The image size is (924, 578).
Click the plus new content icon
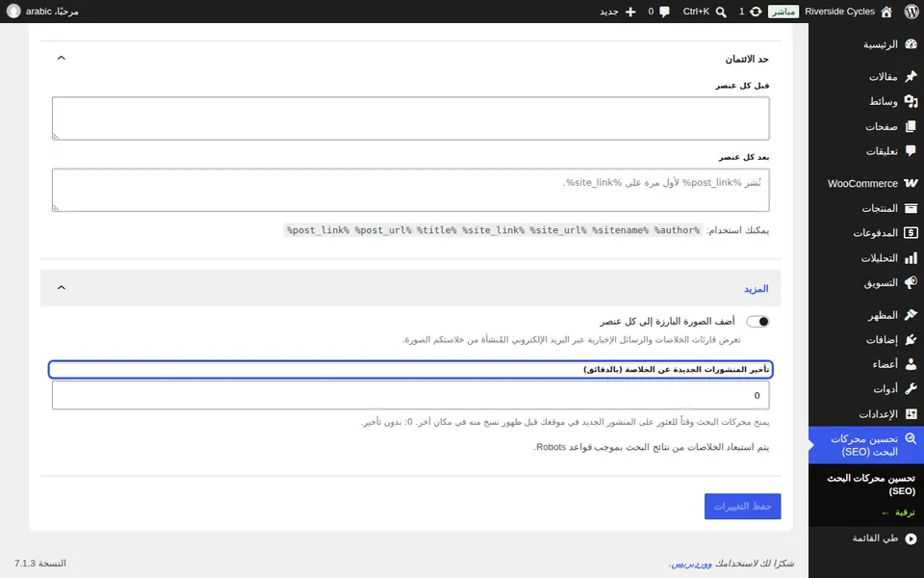pos(630,12)
